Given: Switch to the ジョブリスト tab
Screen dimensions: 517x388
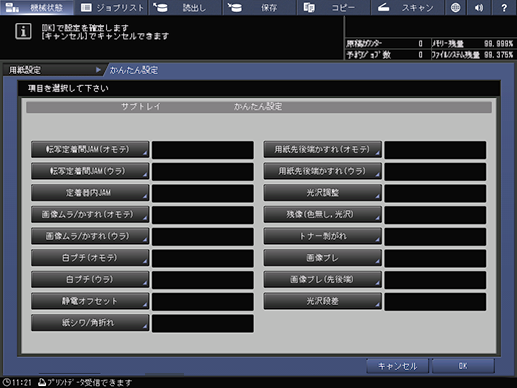Looking at the screenshot, I should tap(112, 7).
